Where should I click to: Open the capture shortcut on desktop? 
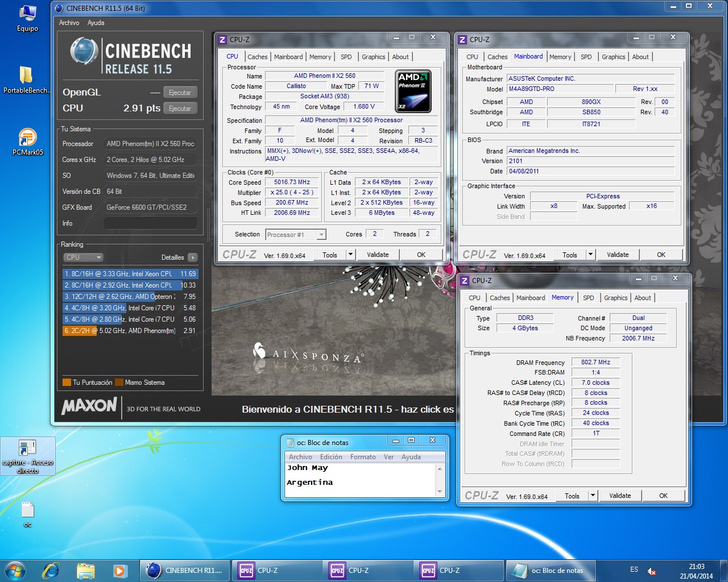pyautogui.click(x=27, y=456)
